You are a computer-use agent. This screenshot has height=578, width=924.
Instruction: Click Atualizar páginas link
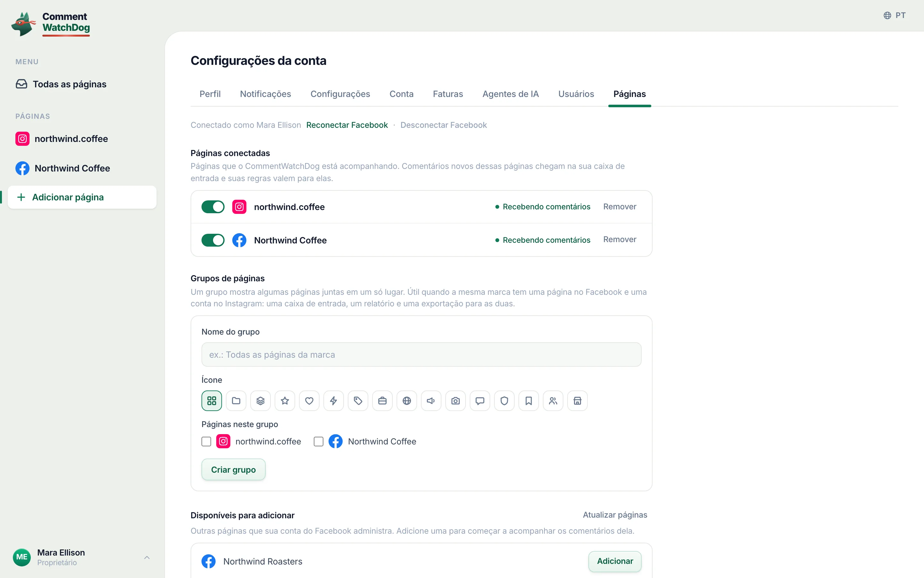pos(615,515)
